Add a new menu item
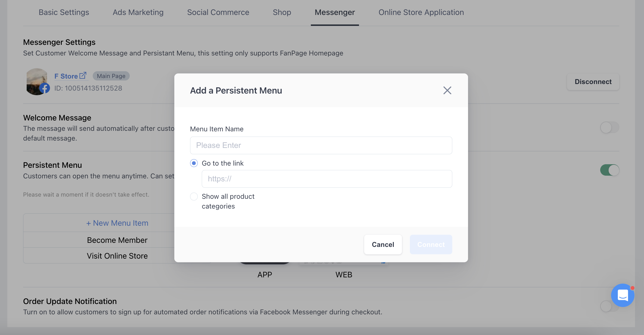This screenshot has height=335, width=644. pos(117,223)
